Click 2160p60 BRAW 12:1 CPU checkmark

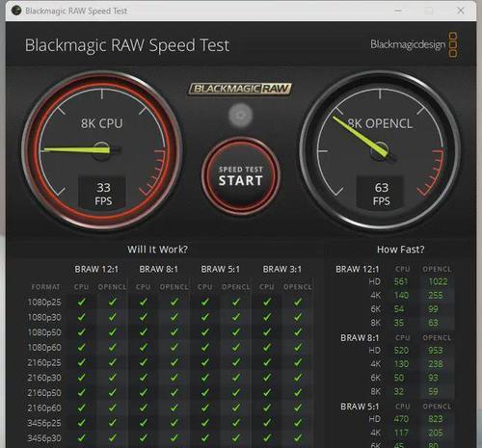pos(82,408)
